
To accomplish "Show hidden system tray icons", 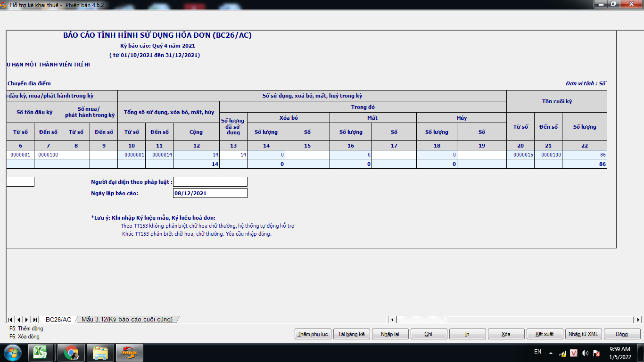I will click(551, 353).
